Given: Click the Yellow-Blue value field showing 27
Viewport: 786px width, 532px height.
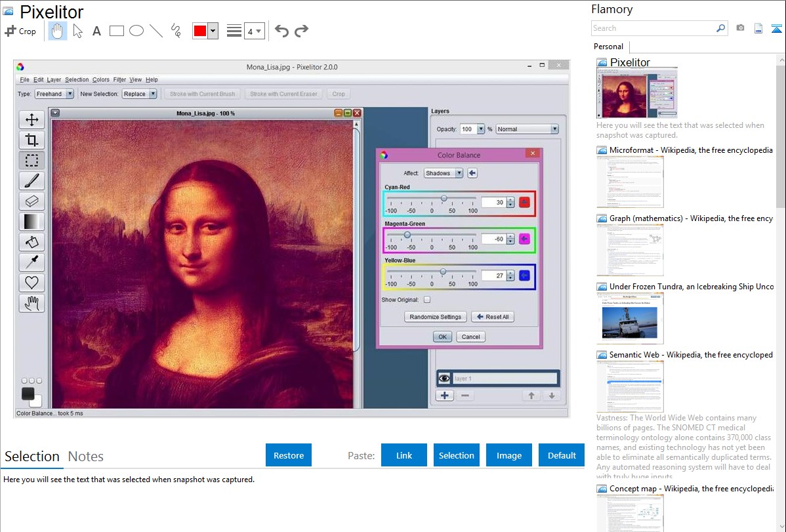Looking at the screenshot, I should [x=493, y=276].
